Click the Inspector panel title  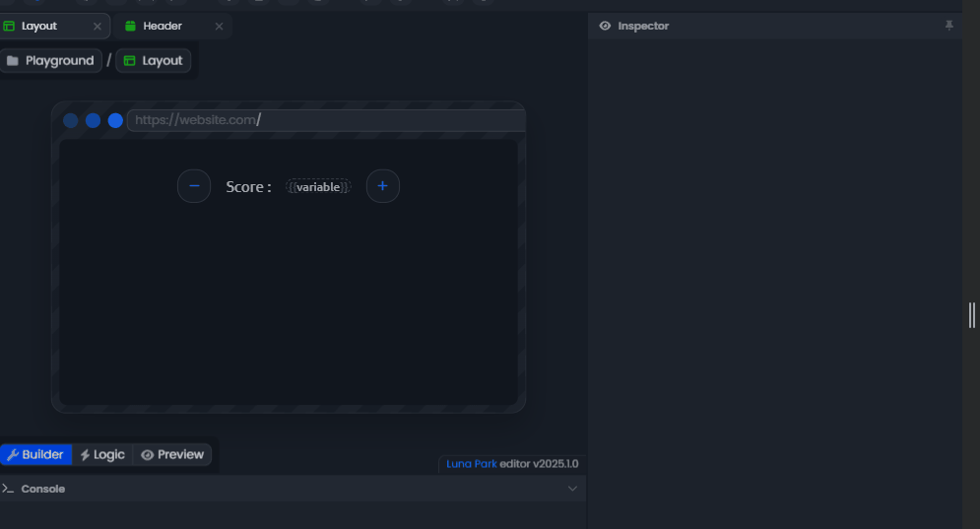pos(643,26)
